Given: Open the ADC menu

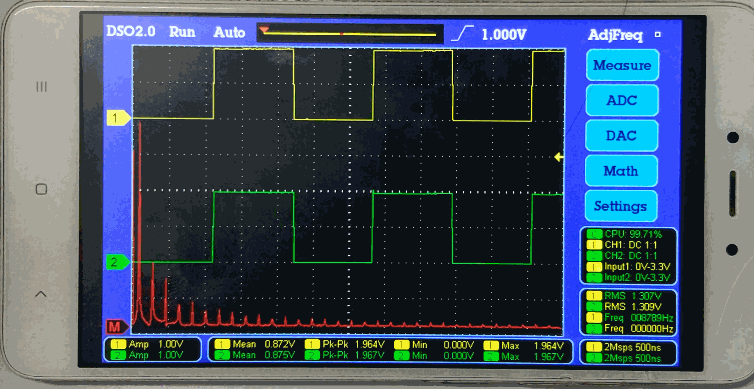Looking at the screenshot, I should (x=622, y=100).
